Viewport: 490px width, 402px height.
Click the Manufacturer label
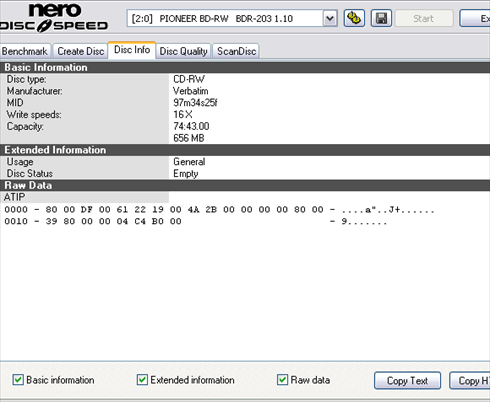tap(34, 91)
